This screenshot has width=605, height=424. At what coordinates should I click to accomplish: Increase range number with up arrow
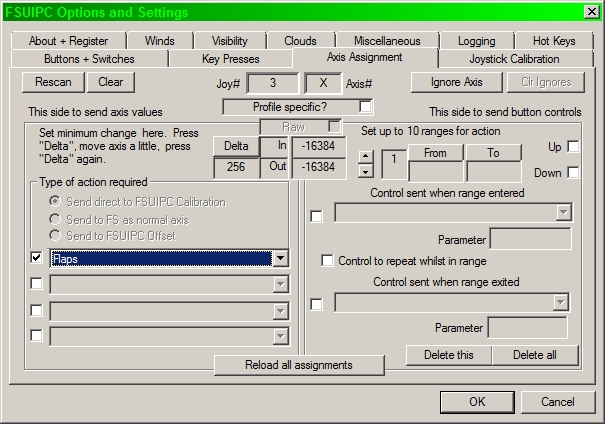click(x=366, y=156)
